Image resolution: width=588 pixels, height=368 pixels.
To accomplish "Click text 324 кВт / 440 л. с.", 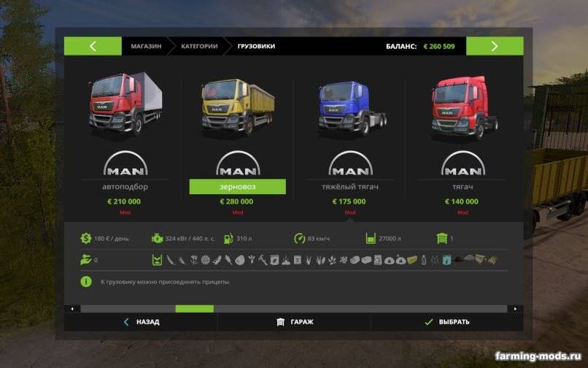I will (190, 239).
